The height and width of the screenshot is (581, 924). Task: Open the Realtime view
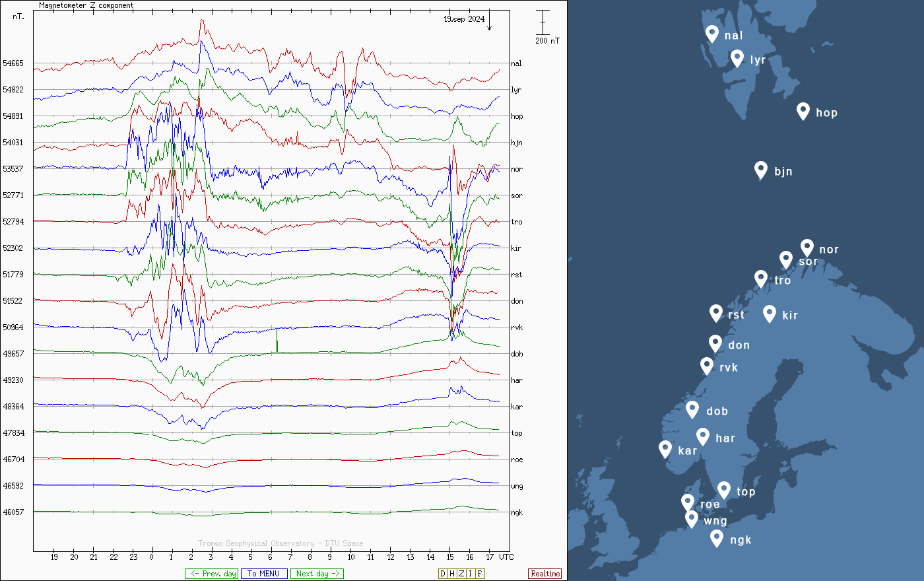coord(545,574)
